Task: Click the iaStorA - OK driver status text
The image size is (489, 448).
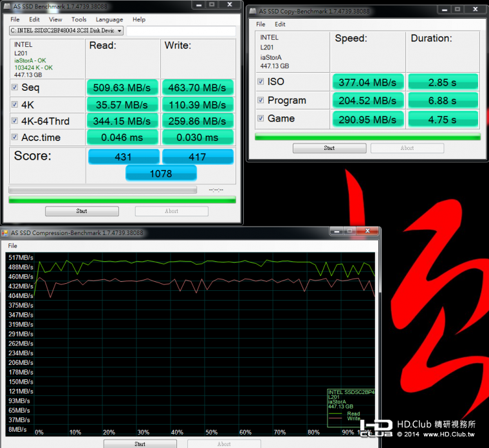Action: [30, 61]
